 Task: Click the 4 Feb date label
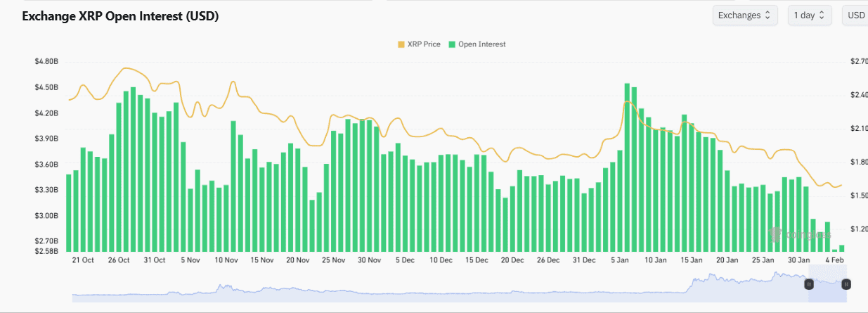pyautogui.click(x=836, y=260)
